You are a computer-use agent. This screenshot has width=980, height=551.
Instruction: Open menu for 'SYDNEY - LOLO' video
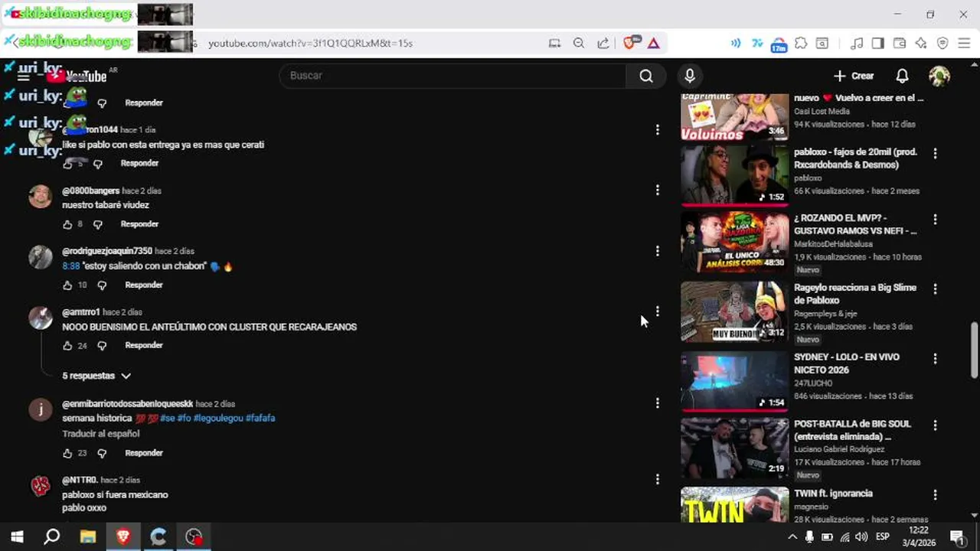coord(935,358)
